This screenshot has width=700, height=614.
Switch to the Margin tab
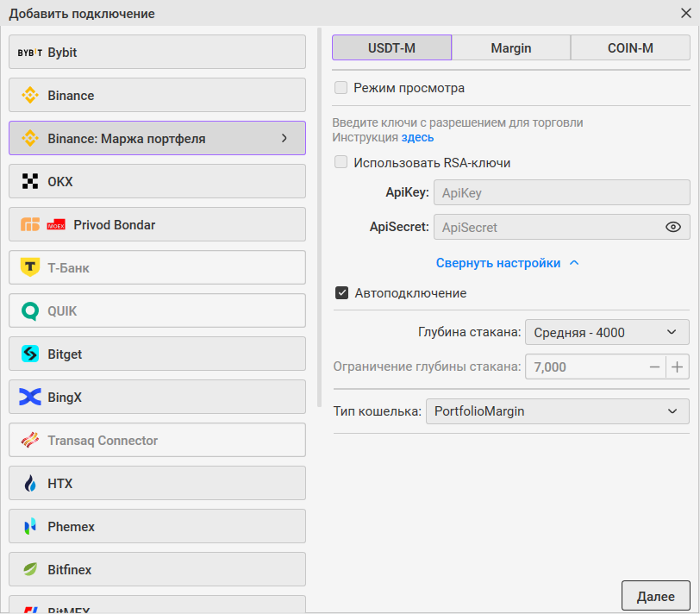click(511, 47)
